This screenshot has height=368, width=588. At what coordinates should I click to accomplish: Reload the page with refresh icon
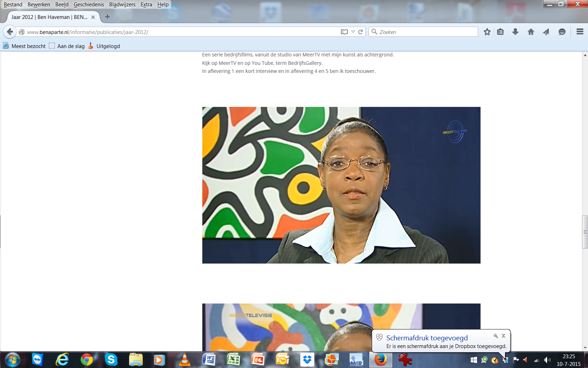(x=360, y=32)
